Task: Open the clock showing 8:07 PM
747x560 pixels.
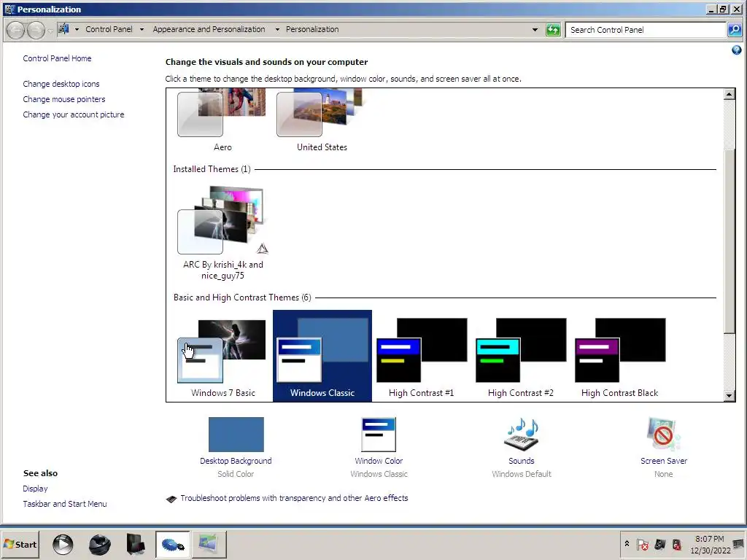Action: pyautogui.click(x=710, y=544)
